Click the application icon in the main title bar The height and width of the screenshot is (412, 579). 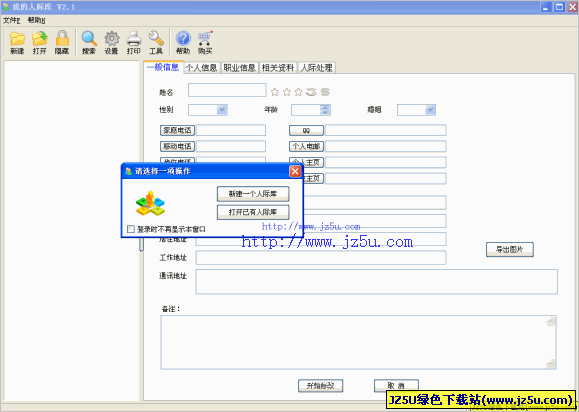click(6, 7)
